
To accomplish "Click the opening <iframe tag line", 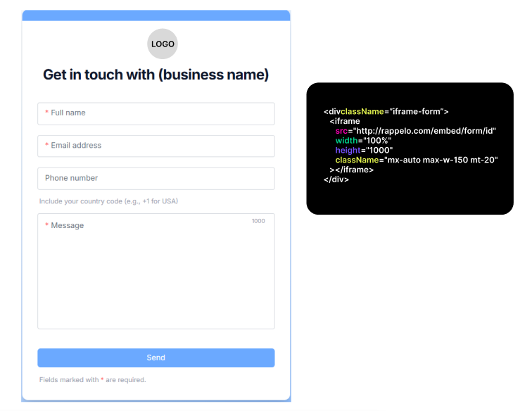I will pyautogui.click(x=345, y=121).
